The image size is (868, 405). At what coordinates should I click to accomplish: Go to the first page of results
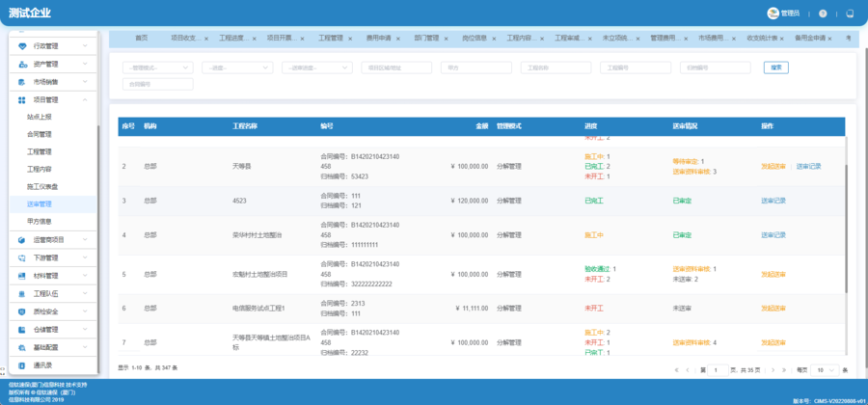[x=676, y=370]
